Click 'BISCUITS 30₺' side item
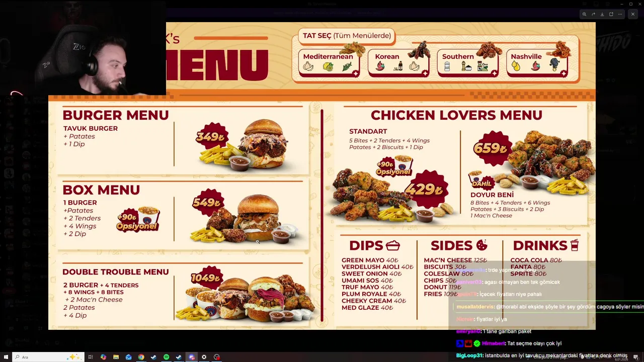The height and width of the screenshot is (362, 644). pyautogui.click(x=445, y=267)
